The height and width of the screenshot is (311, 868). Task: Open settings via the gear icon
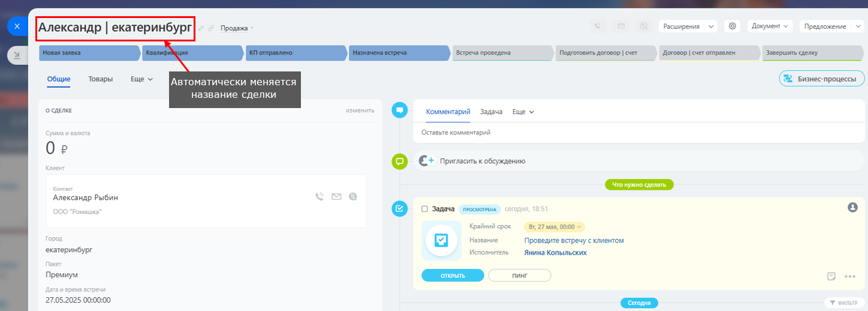click(x=732, y=26)
